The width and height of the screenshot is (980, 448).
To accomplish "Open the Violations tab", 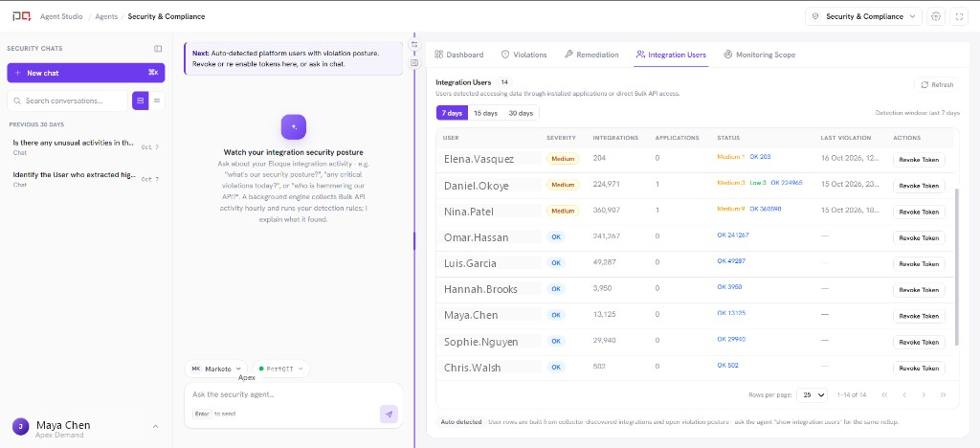I will coord(524,55).
